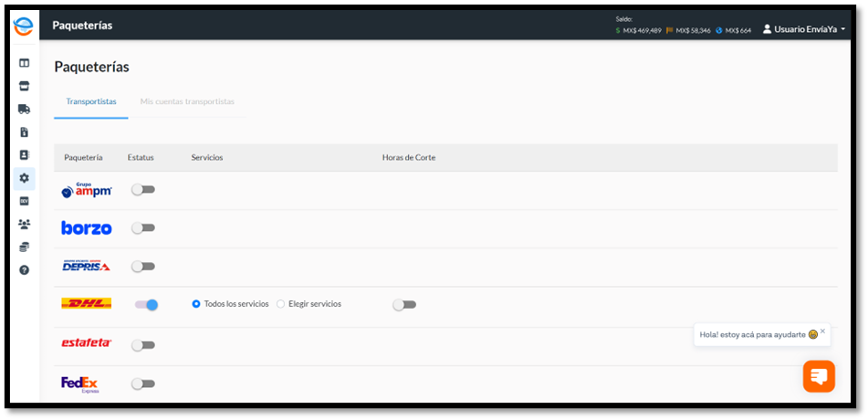
Task: Click the borzo carrier logo
Action: 87,227
